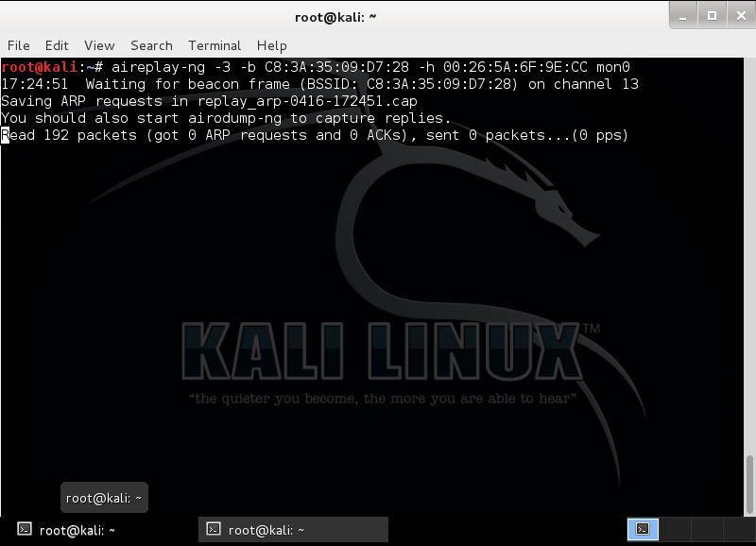Click the root@kali prompt text
The width and height of the screenshot is (756, 546).
coord(52,67)
